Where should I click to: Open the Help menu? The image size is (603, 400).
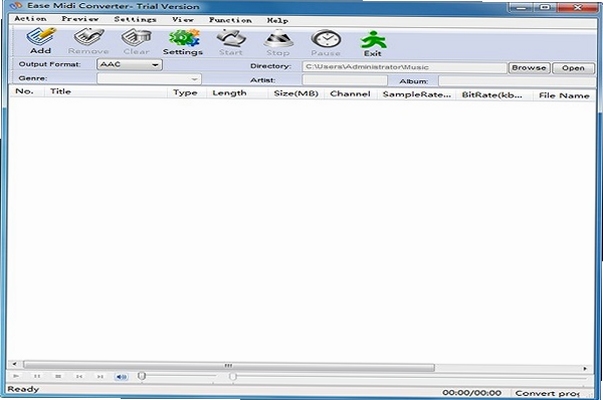278,20
